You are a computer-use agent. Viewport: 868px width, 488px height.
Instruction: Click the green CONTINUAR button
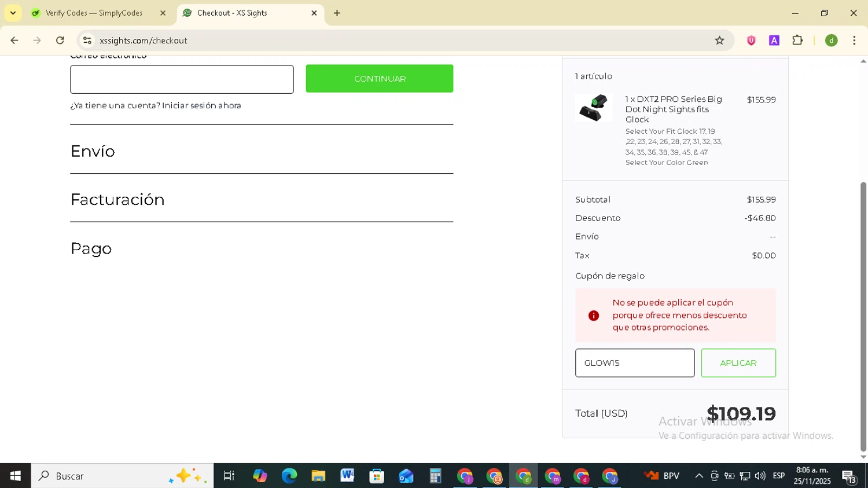(380, 79)
